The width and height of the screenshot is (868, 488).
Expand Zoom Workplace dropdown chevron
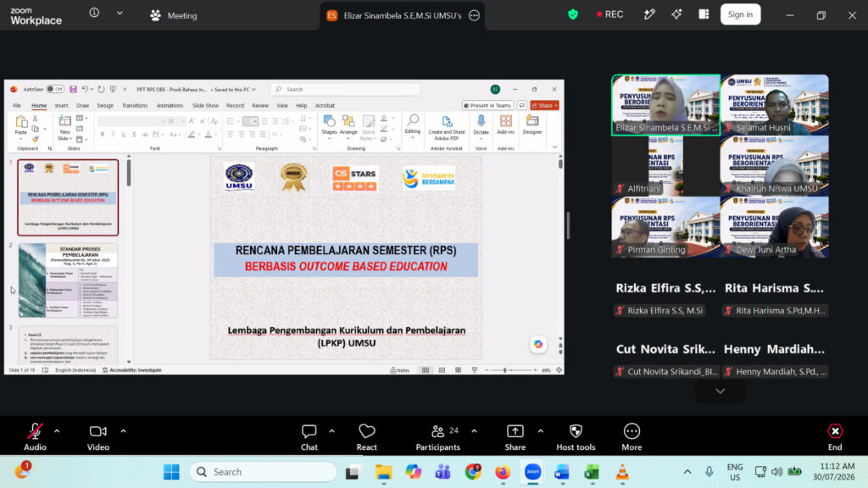click(120, 13)
